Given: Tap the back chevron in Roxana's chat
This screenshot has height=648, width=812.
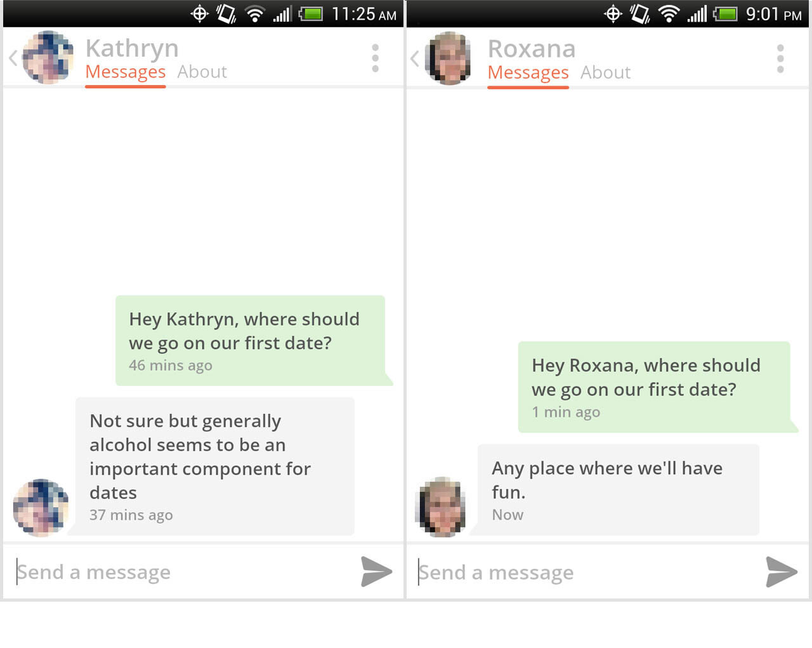Looking at the screenshot, I should [415, 59].
